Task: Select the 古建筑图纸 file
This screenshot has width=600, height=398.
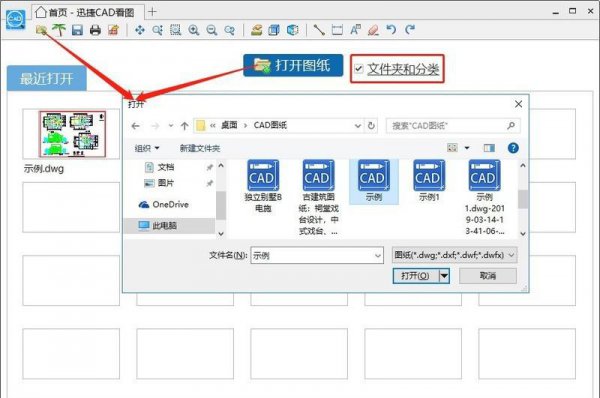Action: point(318,197)
